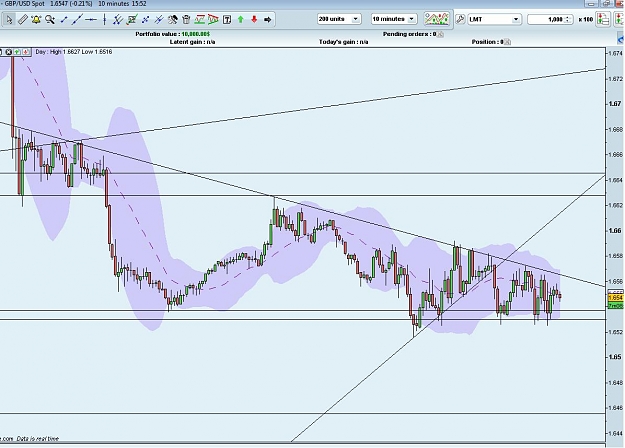
Task: Click the 1.66 price axis label
Action: pos(615,231)
